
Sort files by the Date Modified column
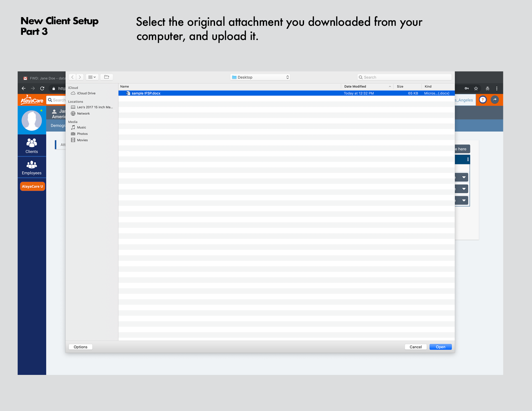pyautogui.click(x=355, y=86)
